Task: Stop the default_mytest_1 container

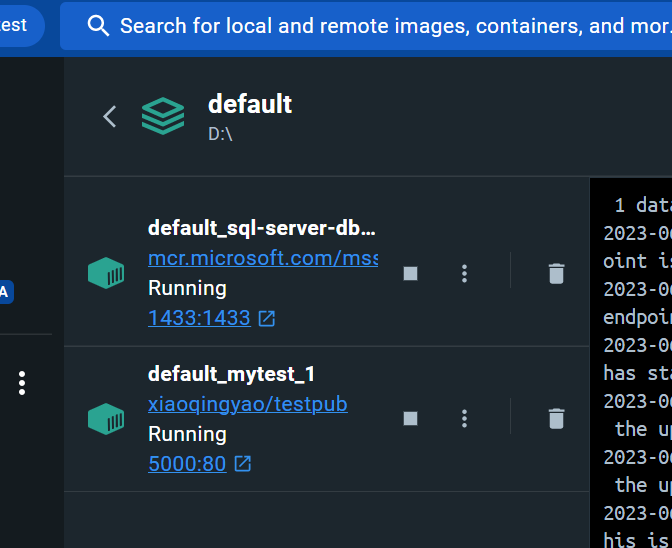Action: pos(411,419)
